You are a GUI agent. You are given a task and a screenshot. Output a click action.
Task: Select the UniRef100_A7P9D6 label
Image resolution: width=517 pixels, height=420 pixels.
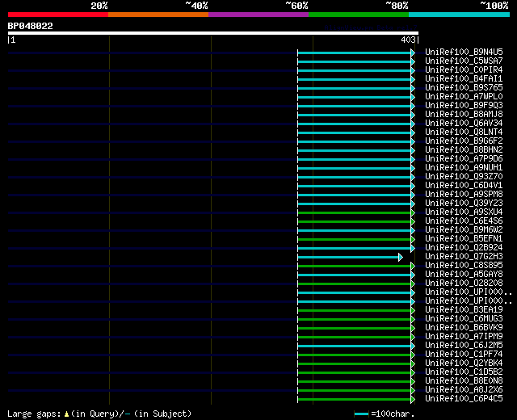[x=464, y=158]
